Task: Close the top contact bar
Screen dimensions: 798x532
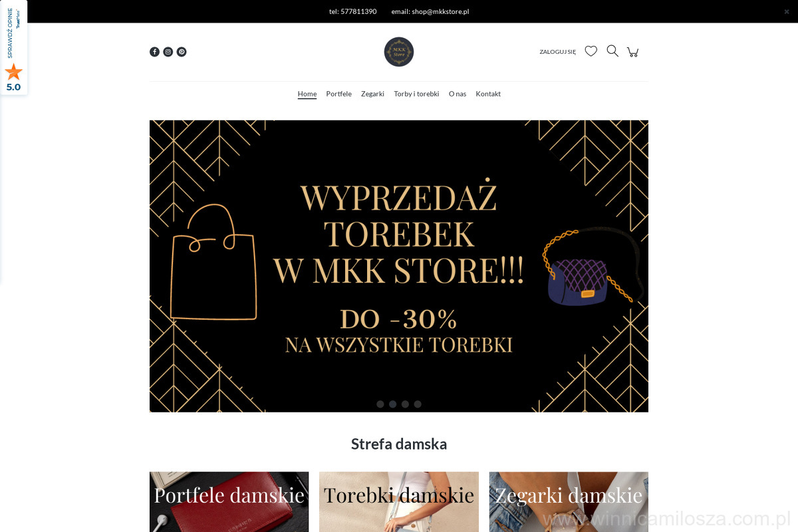Action: coord(787,11)
